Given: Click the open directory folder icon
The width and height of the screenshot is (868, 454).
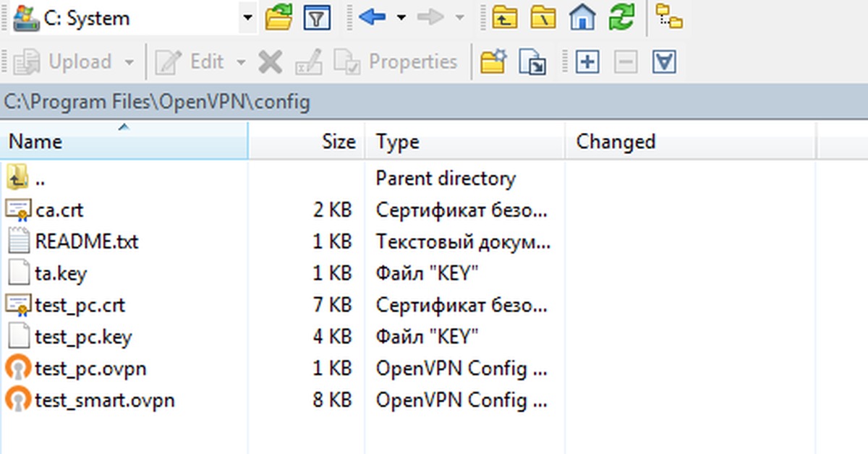Looking at the screenshot, I should coord(278,17).
